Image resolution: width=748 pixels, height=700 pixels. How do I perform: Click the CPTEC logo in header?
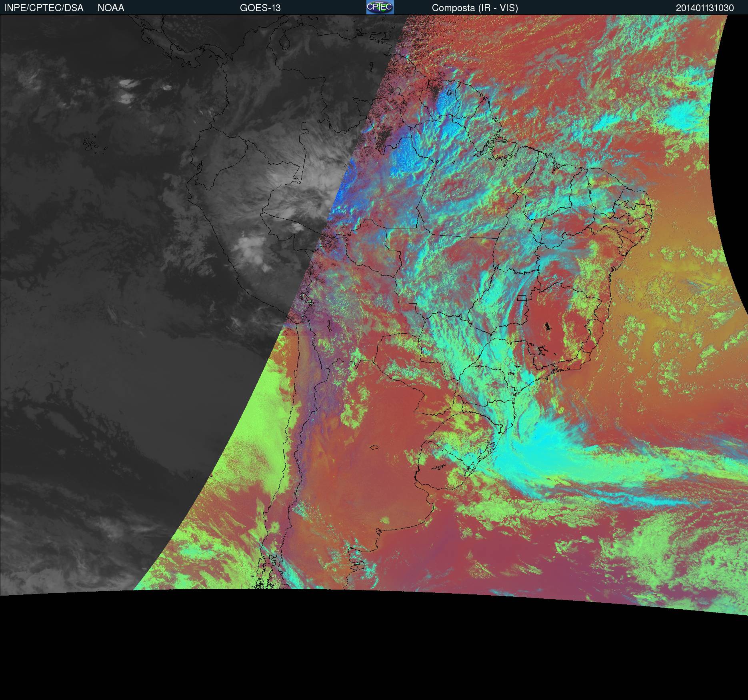380,7
